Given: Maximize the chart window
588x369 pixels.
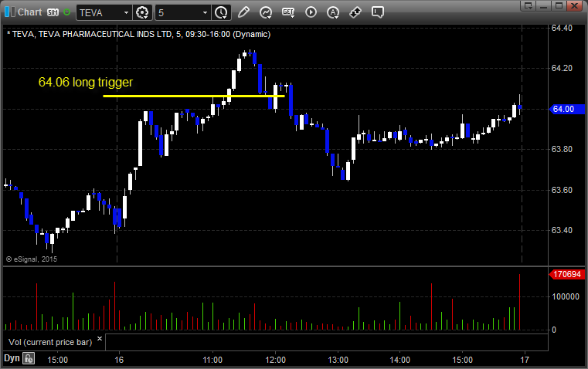Looking at the screenshot, I should tap(559, 5).
